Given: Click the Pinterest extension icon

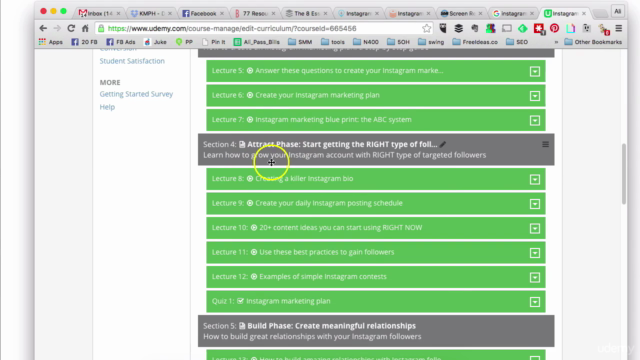Looking at the screenshot, I should pyautogui.click(x=554, y=28).
